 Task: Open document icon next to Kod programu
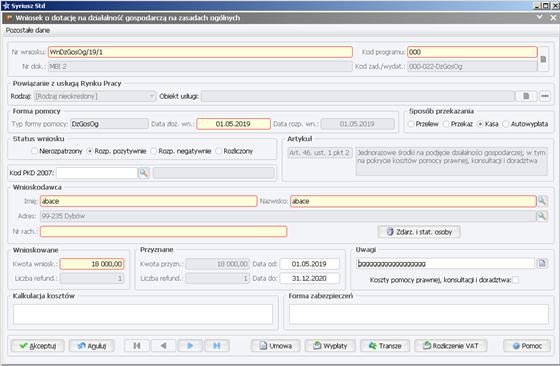click(543, 59)
